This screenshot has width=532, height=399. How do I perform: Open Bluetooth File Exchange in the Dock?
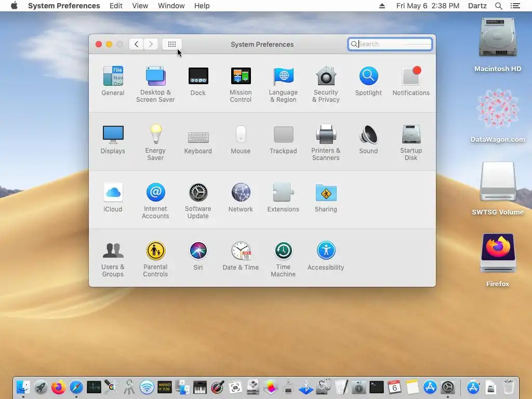[305, 387]
